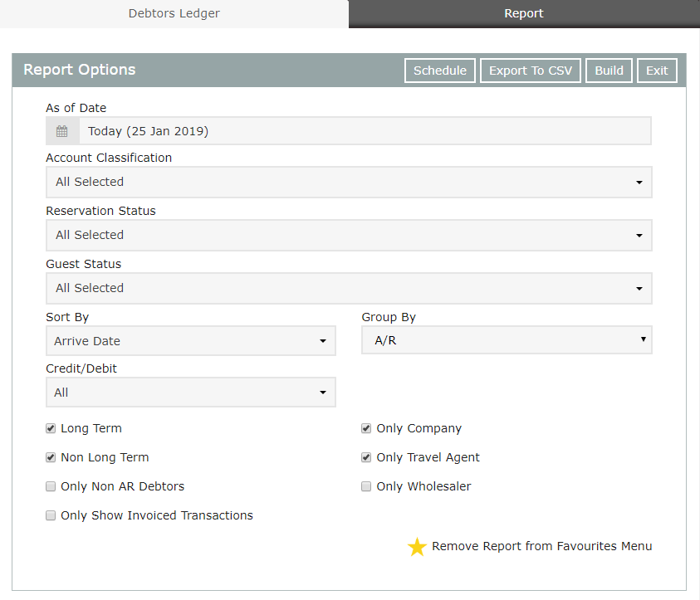The height and width of the screenshot is (600, 700).
Task: Switch to the Report tab
Action: (x=524, y=13)
